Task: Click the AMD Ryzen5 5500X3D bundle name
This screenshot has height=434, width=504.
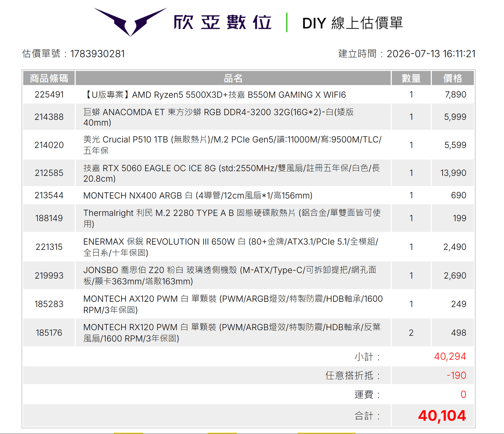Action: [x=215, y=95]
